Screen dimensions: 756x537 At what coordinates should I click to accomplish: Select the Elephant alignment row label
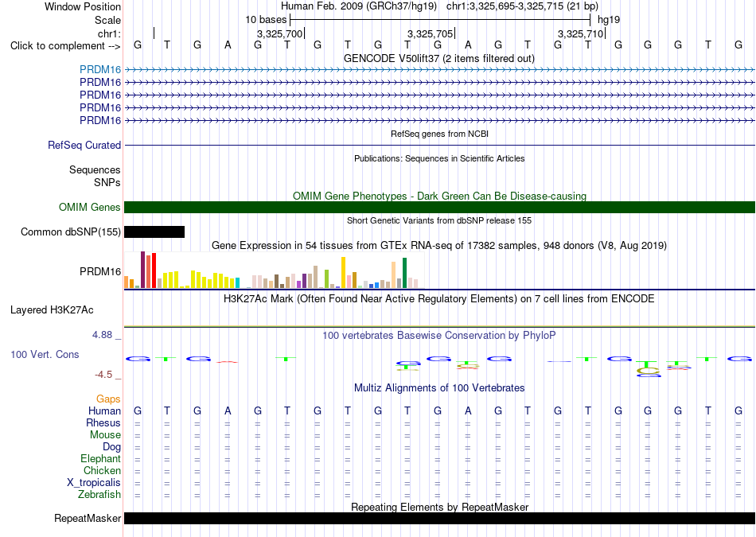101,458
